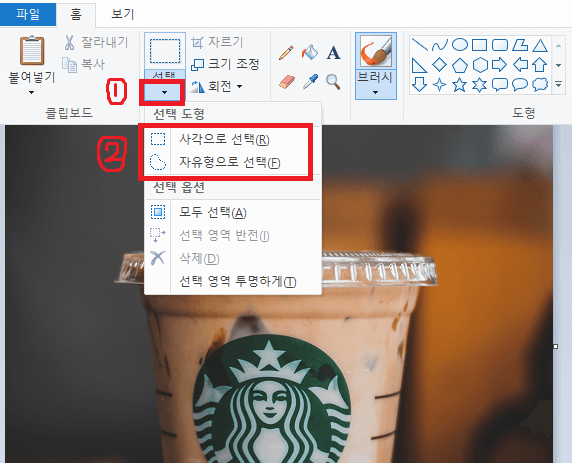Select the Six-point star shape

479,85
